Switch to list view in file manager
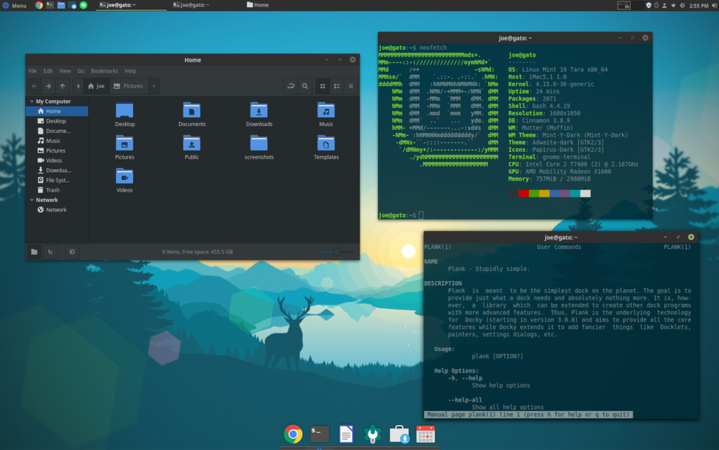 click(x=337, y=86)
